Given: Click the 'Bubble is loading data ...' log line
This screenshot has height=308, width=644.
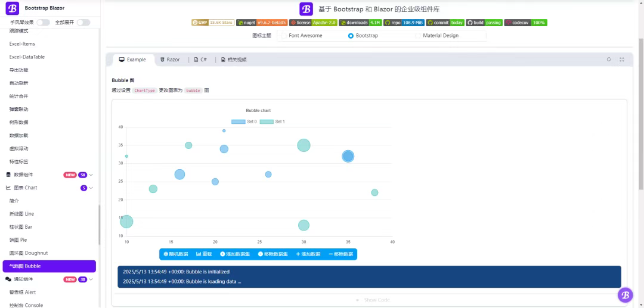Looking at the screenshot, I should tap(182, 281).
